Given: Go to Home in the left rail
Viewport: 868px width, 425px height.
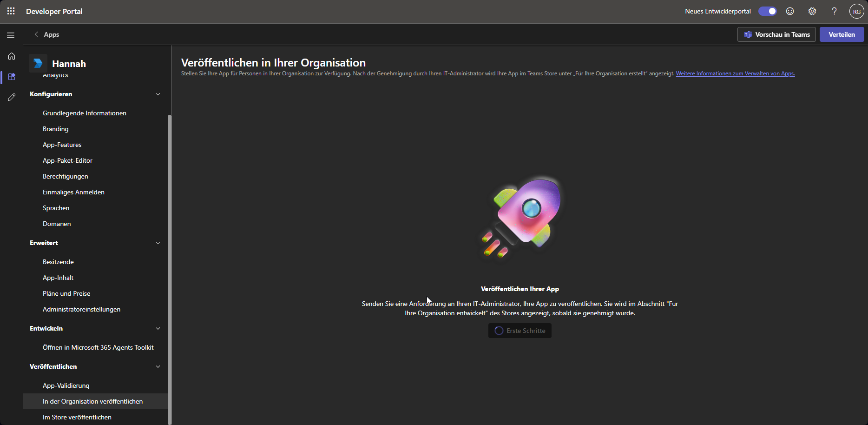Looking at the screenshot, I should (x=12, y=56).
